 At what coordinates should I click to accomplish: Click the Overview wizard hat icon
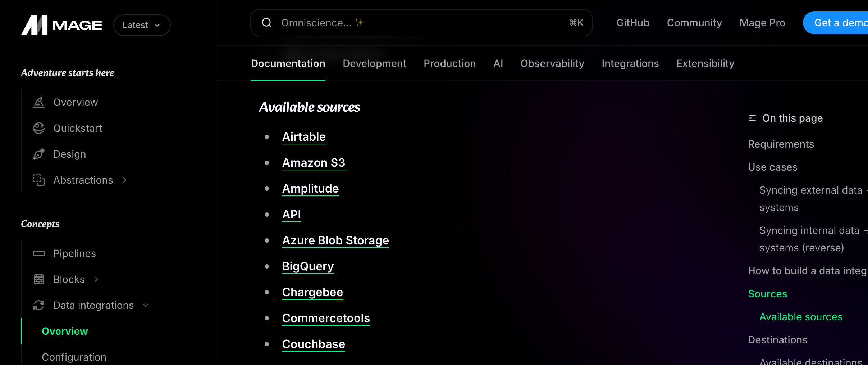pos(39,102)
